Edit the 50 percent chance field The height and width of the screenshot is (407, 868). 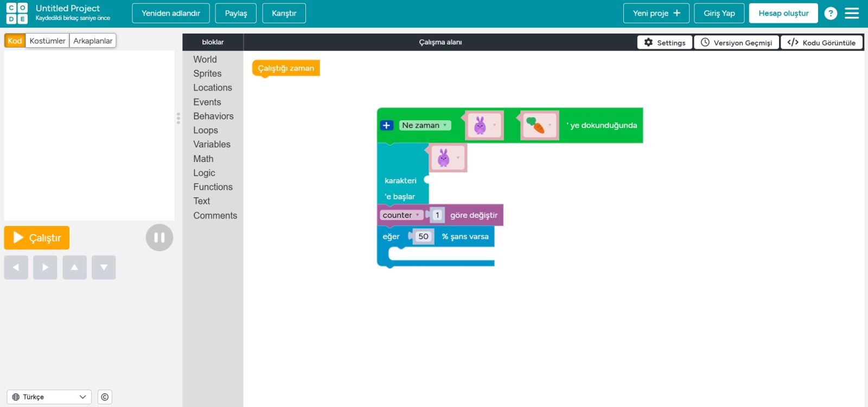(423, 236)
